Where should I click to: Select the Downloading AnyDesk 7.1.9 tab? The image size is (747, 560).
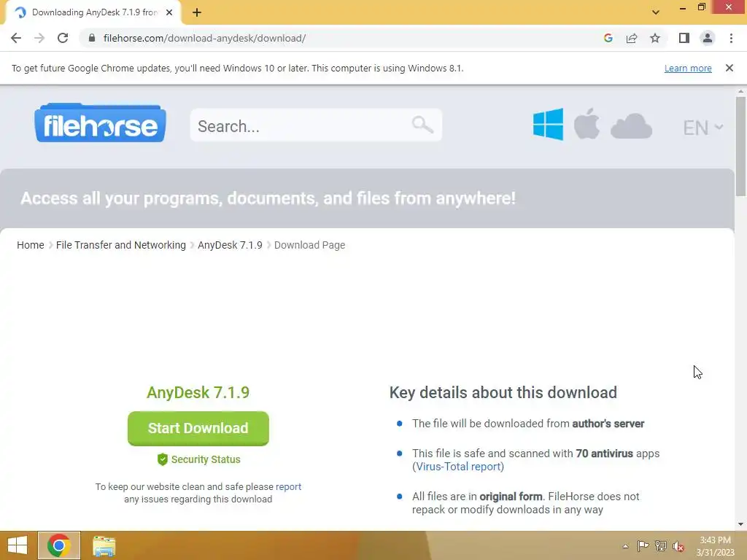point(93,12)
